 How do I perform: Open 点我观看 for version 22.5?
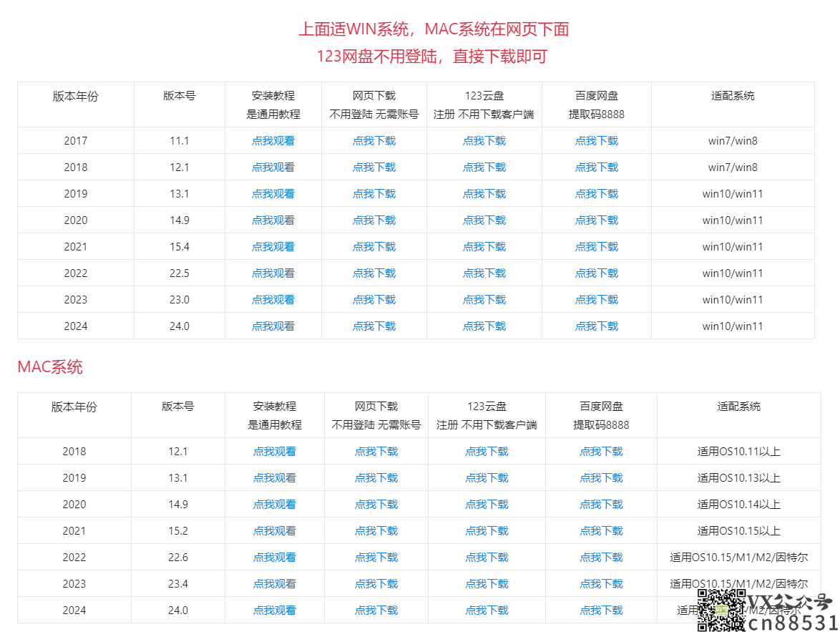273,273
